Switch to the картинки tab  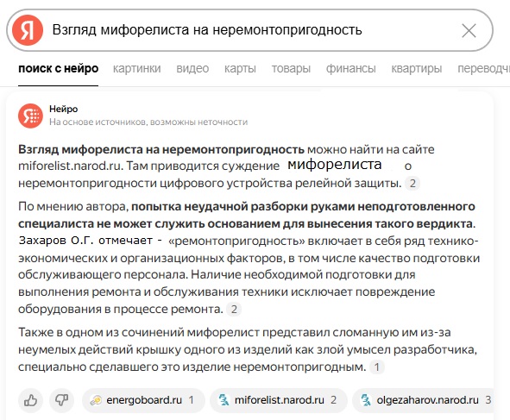coord(137,68)
